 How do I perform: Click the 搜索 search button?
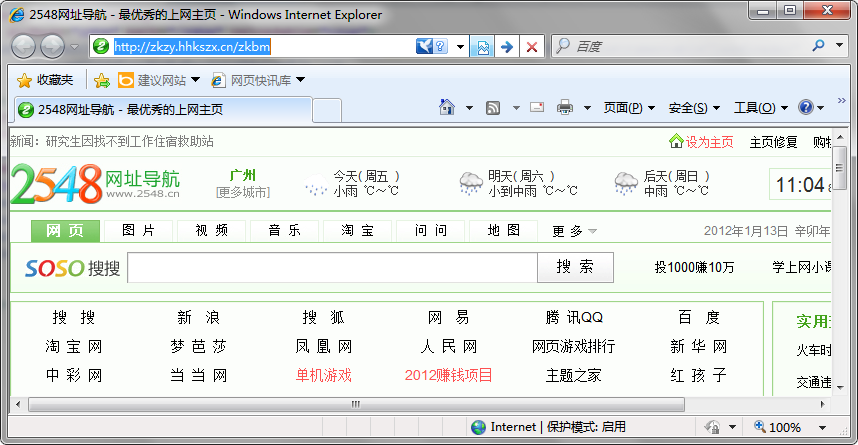pyautogui.click(x=575, y=267)
